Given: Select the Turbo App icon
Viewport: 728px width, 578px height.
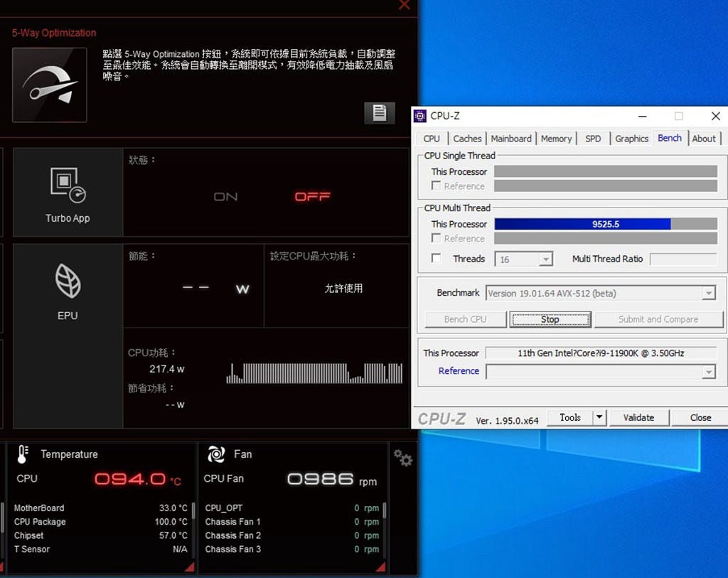Looking at the screenshot, I should click(x=68, y=186).
